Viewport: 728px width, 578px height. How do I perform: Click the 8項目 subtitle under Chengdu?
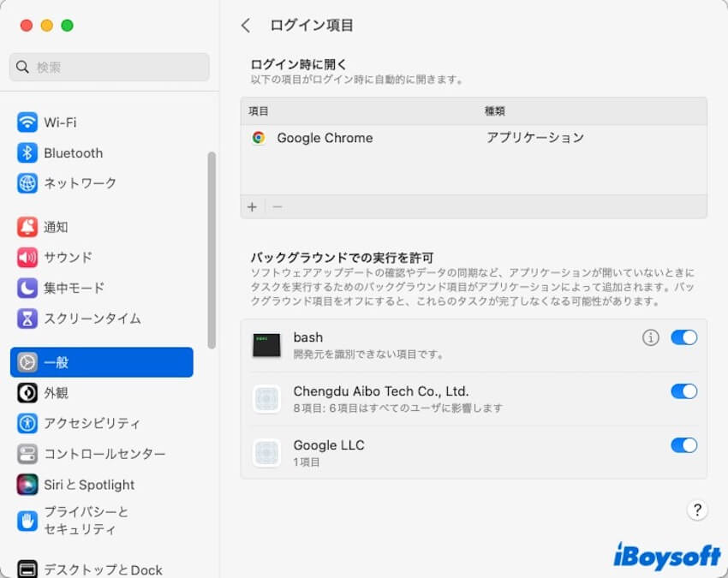pyautogui.click(x=398, y=408)
